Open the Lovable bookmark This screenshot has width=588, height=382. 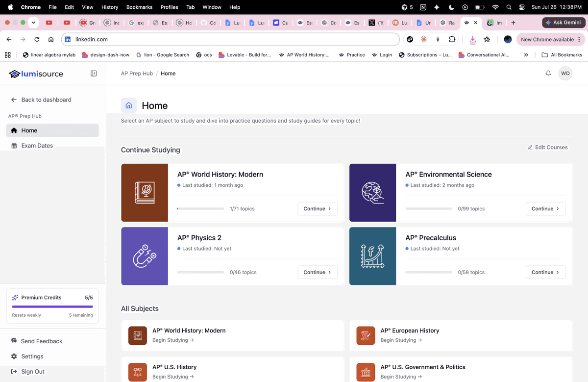click(245, 55)
